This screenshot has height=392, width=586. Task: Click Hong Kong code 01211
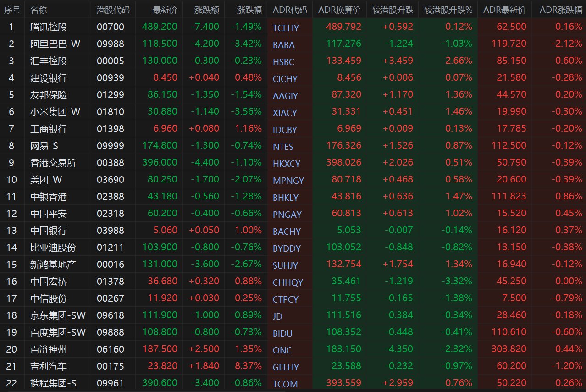tap(111, 248)
